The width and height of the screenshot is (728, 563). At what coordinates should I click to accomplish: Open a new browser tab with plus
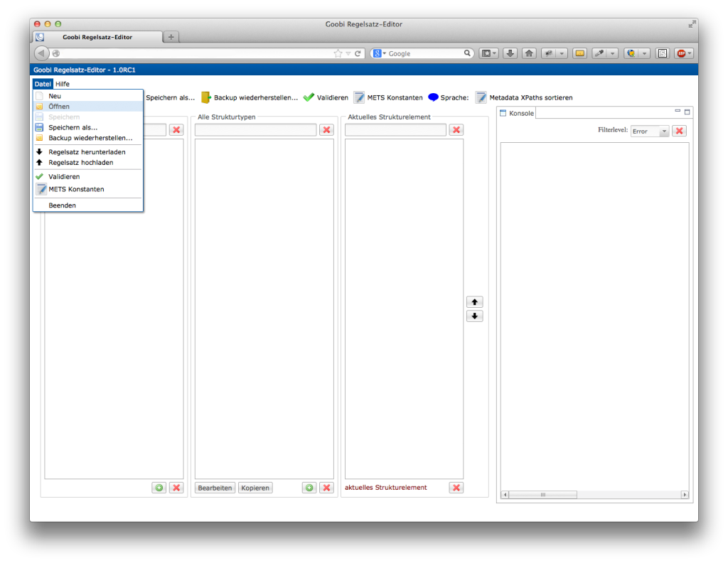(171, 37)
